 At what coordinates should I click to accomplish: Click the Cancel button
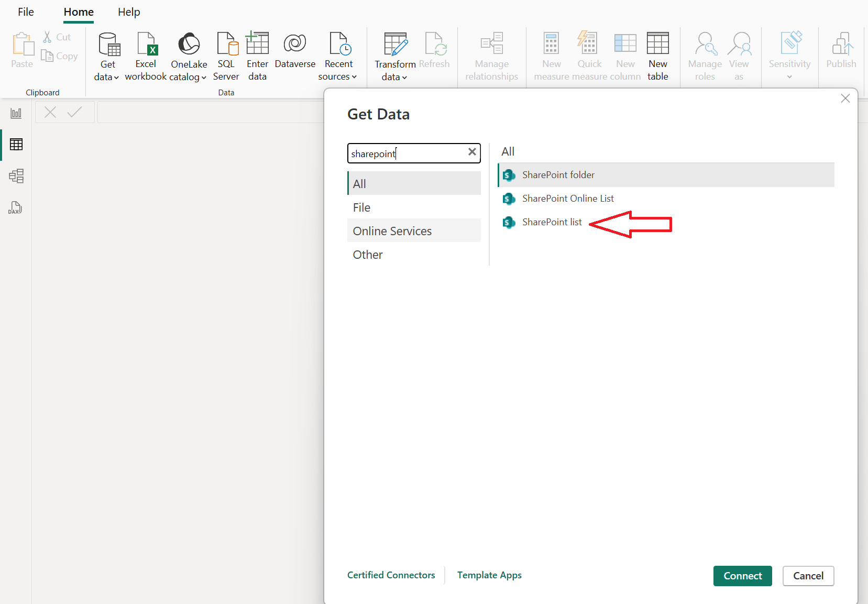pyautogui.click(x=808, y=576)
